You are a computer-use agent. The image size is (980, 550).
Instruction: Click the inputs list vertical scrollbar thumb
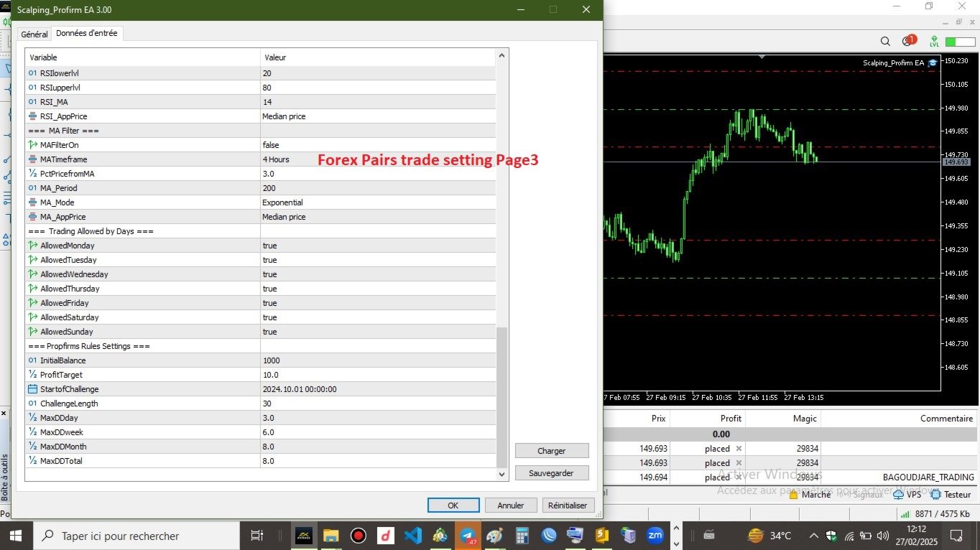coord(502,397)
